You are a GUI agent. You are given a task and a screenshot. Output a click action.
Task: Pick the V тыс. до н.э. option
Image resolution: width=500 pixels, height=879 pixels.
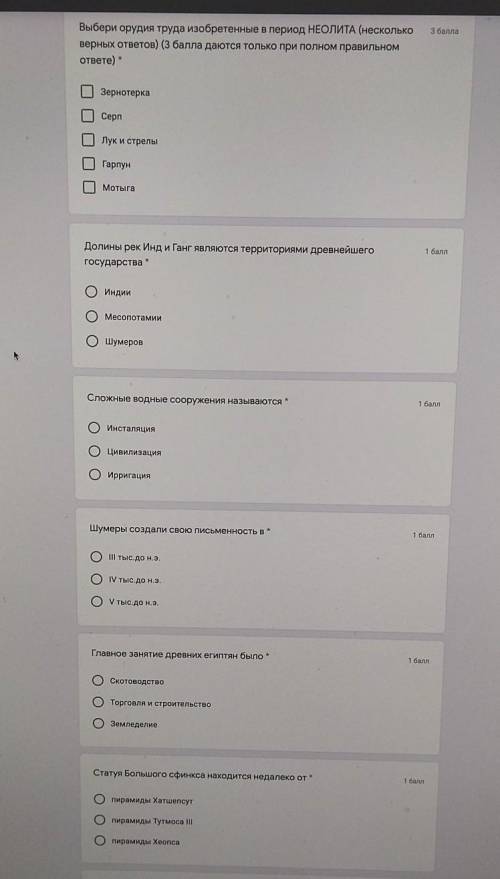(98, 602)
